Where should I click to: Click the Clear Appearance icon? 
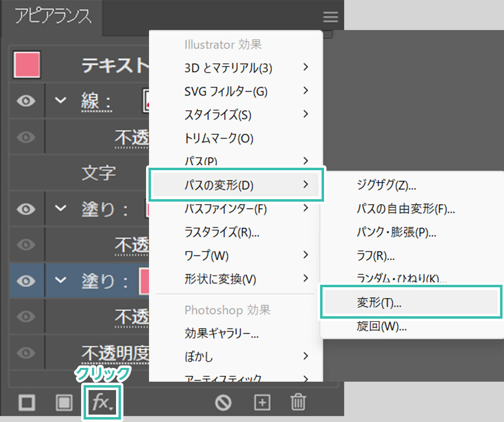[x=223, y=403]
